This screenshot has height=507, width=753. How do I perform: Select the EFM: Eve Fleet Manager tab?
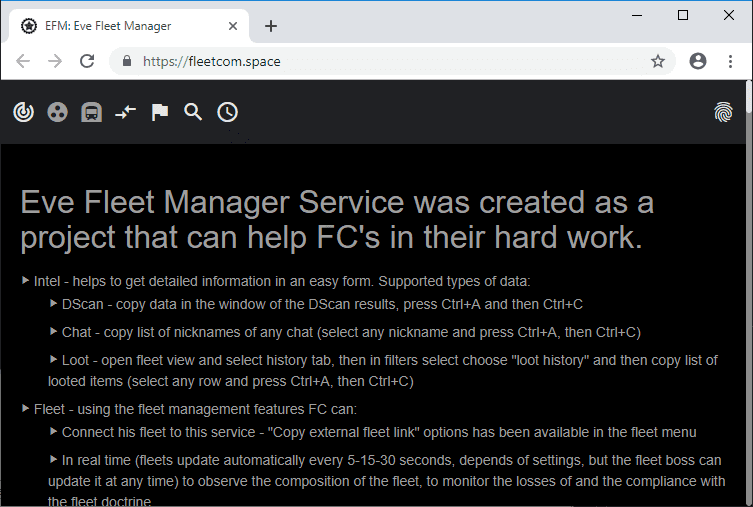[x=120, y=26]
